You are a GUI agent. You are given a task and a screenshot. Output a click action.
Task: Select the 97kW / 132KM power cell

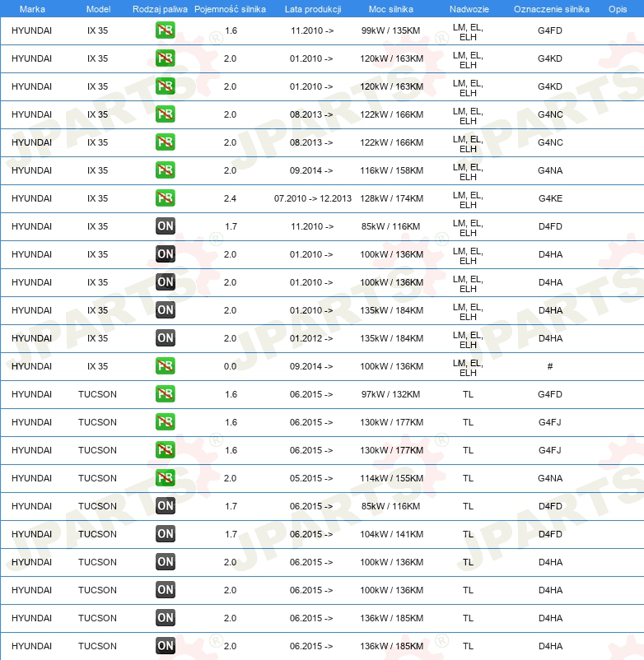click(391, 394)
